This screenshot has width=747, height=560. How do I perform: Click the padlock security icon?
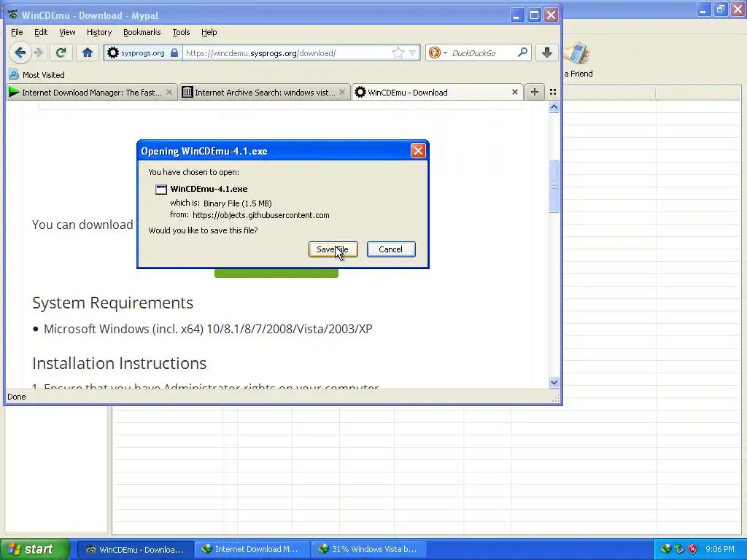[x=175, y=52]
